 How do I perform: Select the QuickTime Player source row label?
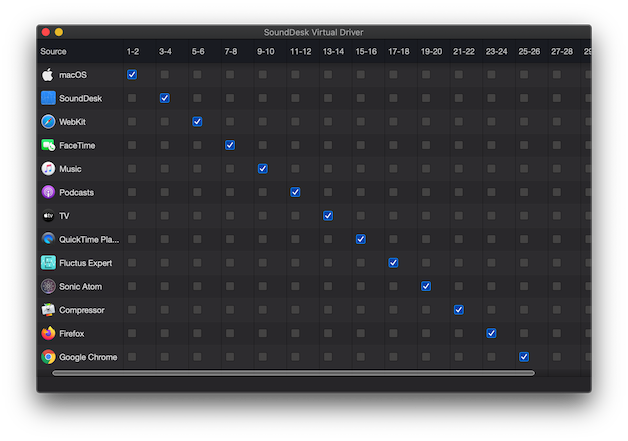87,240
